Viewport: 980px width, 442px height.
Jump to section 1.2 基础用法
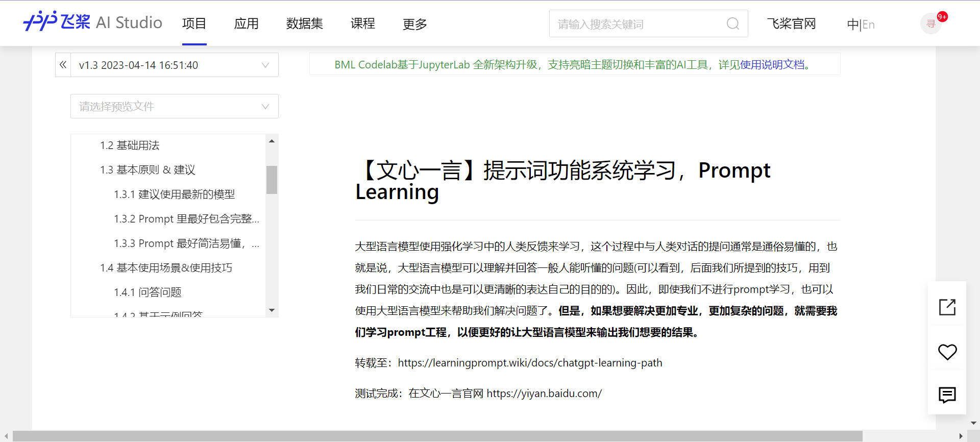pos(130,145)
